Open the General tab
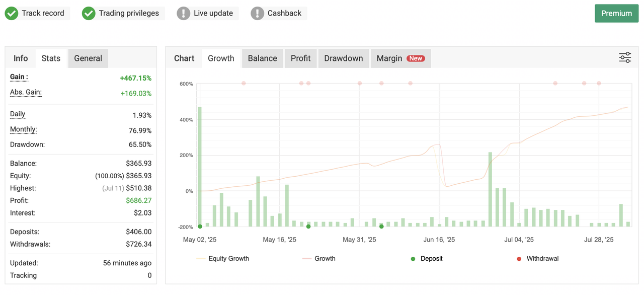644x295 pixels. point(88,58)
